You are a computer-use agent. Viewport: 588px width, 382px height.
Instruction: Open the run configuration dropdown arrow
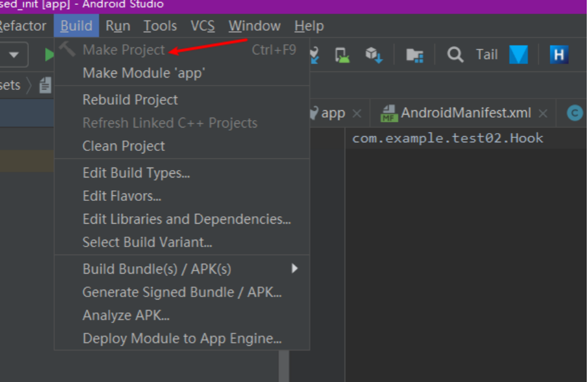tap(14, 55)
